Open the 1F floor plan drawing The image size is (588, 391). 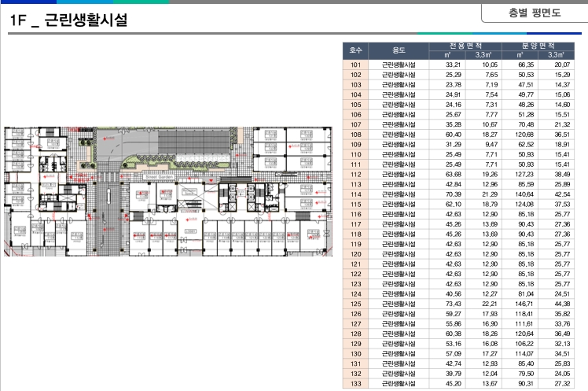tap(168, 191)
